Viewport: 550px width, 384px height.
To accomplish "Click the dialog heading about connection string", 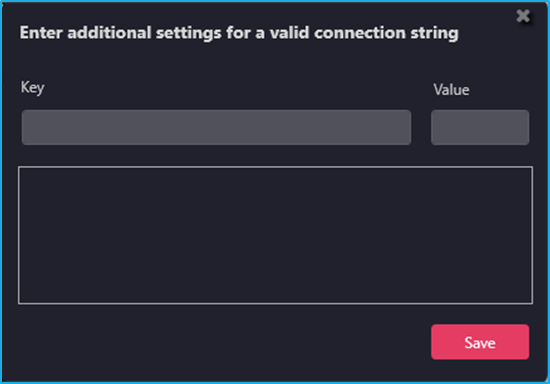I will coord(239,33).
